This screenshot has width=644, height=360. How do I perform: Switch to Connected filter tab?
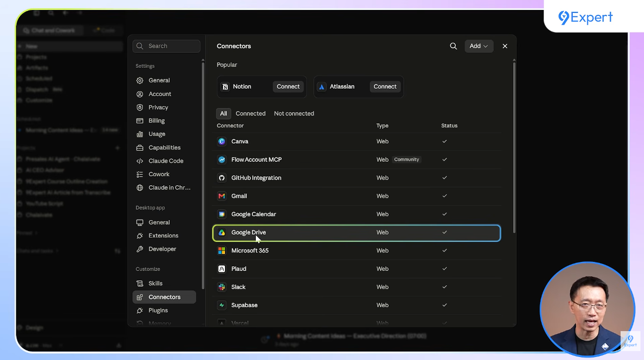(250, 114)
